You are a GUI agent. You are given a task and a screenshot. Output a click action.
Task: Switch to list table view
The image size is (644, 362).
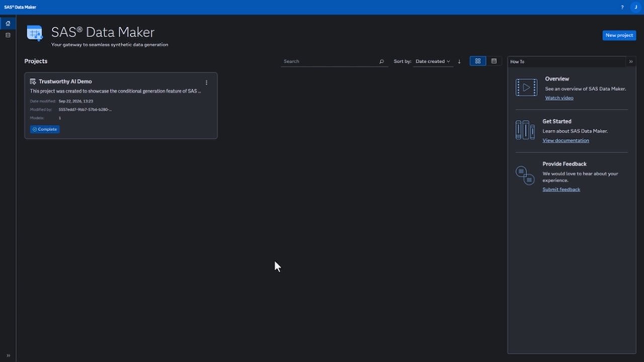click(494, 61)
